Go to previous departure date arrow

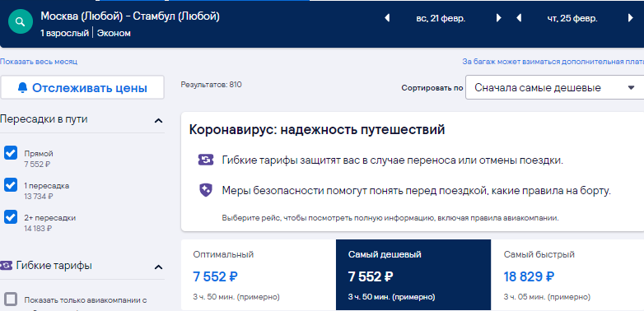[x=386, y=18]
